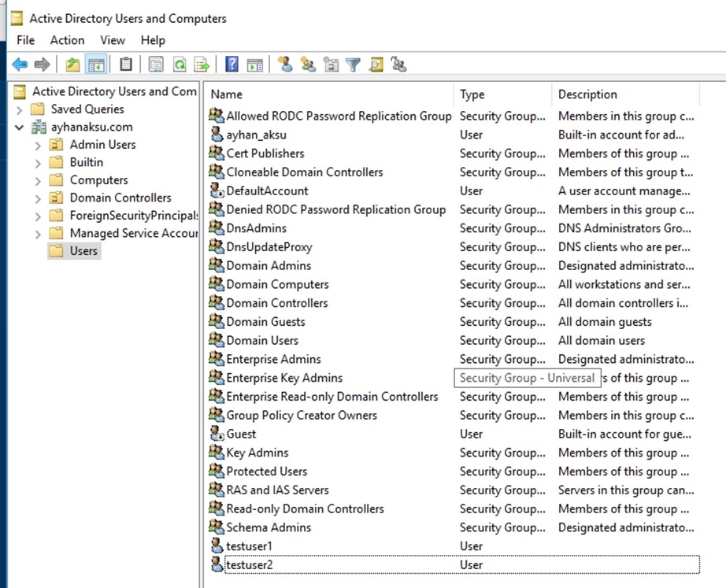Screen dimensions: 726x588
Task: Click the Back arrow toolbar icon
Action: [20, 65]
